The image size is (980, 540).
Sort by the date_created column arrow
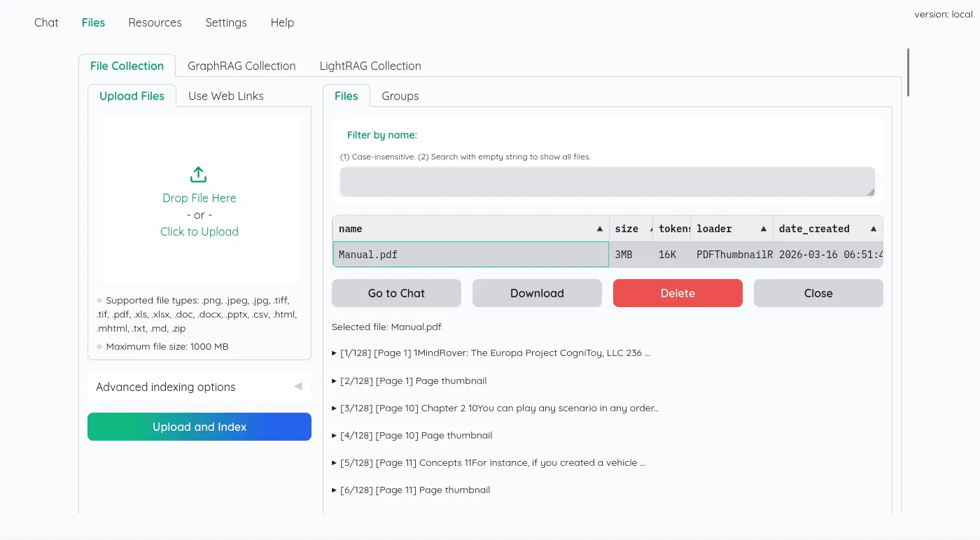click(x=873, y=229)
